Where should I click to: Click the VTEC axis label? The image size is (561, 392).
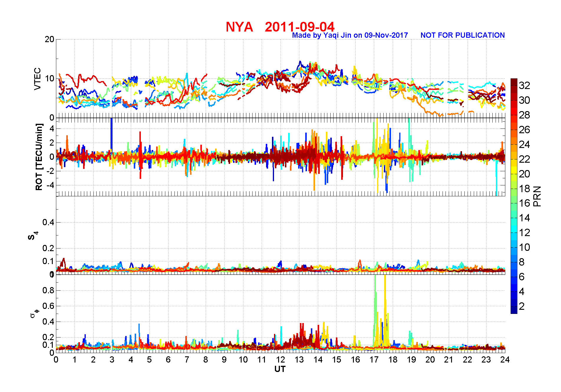pyautogui.click(x=37, y=79)
